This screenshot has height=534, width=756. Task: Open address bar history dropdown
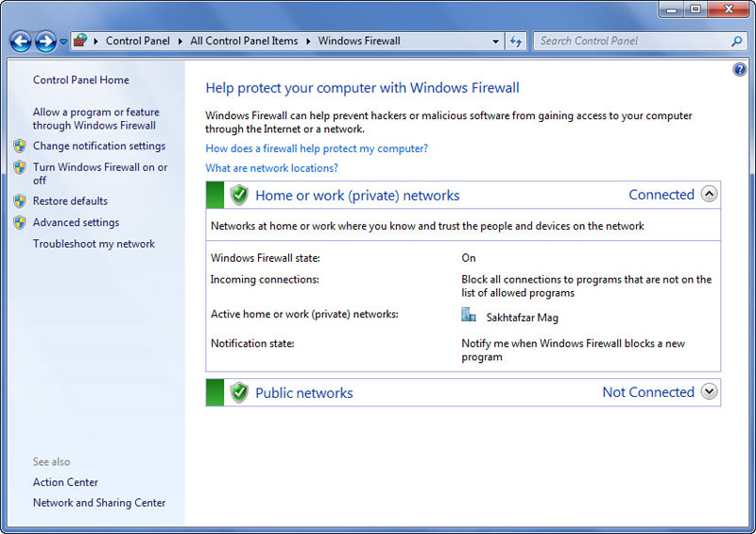pos(495,42)
